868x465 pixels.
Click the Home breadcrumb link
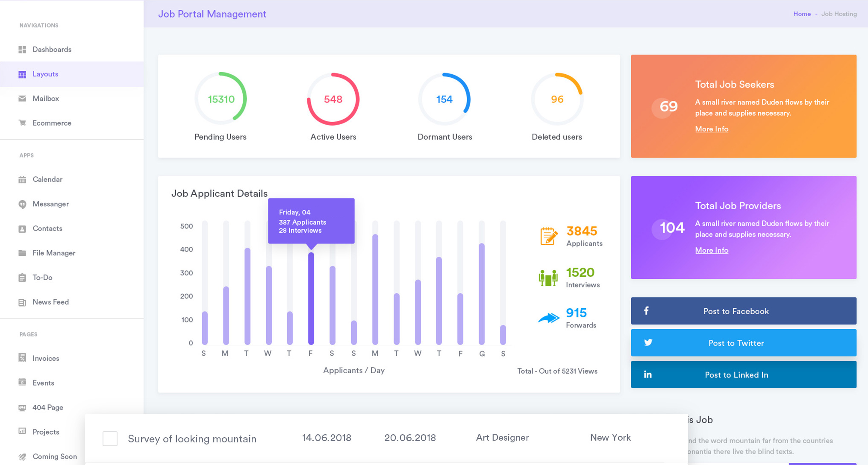802,14
